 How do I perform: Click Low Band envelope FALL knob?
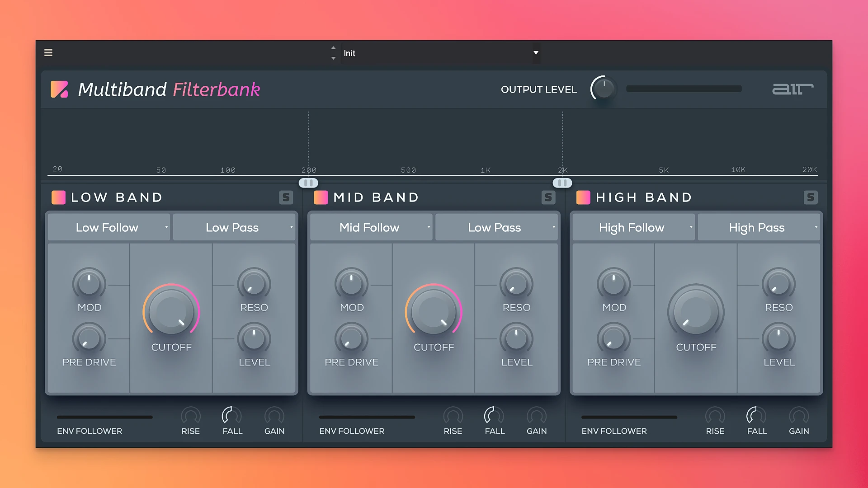pos(232,415)
